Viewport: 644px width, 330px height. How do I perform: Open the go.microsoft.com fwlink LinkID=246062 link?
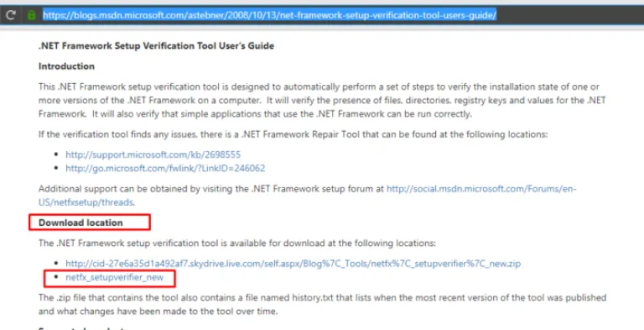tap(165, 168)
